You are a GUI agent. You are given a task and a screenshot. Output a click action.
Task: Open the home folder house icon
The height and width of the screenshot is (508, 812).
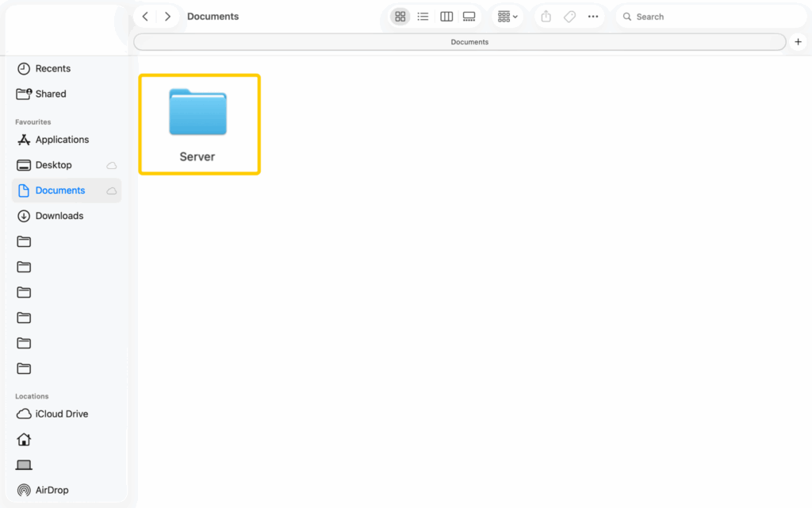pyautogui.click(x=24, y=439)
